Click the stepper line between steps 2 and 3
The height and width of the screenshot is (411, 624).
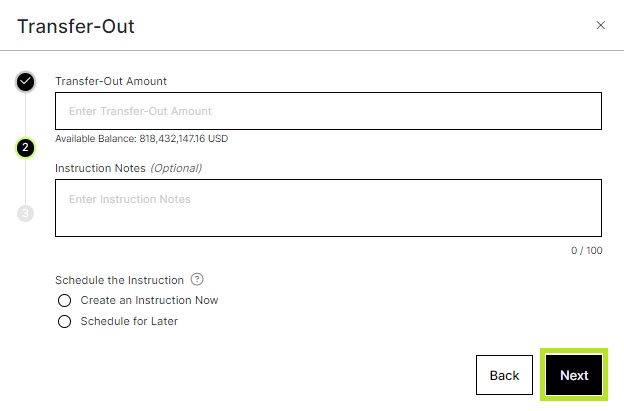[25, 181]
